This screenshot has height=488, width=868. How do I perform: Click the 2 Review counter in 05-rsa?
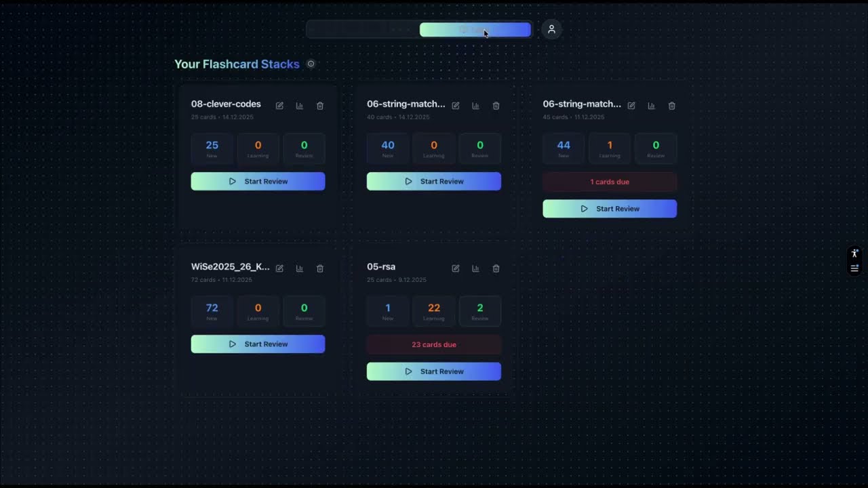[x=480, y=312]
